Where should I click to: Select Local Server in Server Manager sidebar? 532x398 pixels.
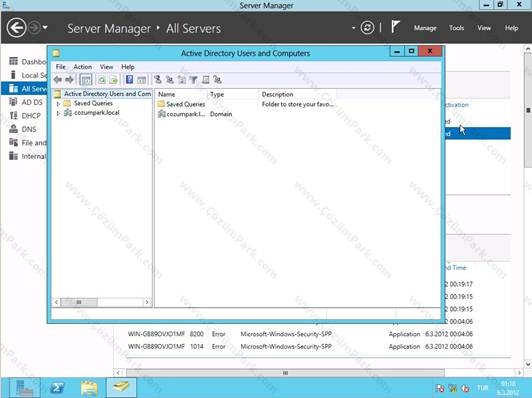click(x=27, y=75)
